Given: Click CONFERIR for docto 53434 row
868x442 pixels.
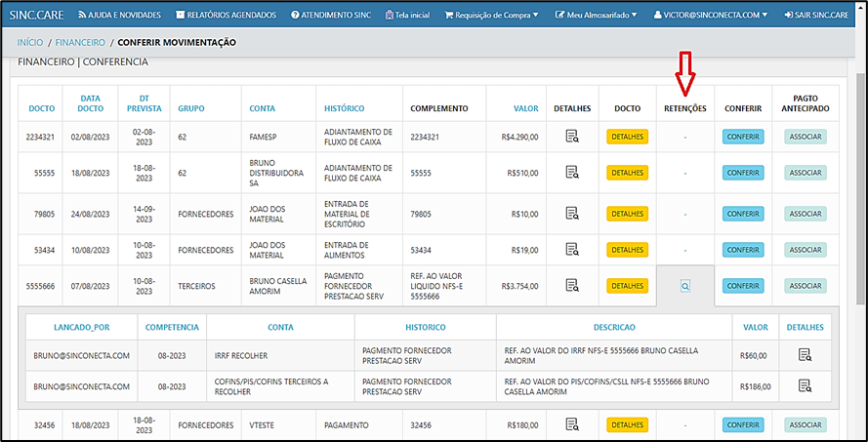Looking at the screenshot, I should (743, 250).
